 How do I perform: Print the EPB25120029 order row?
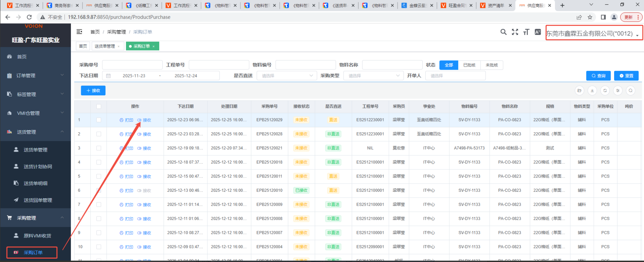tap(126, 120)
